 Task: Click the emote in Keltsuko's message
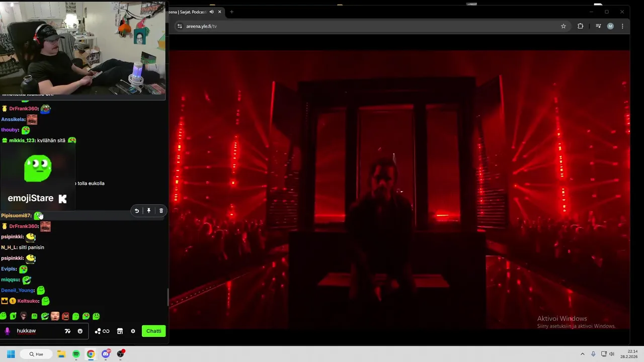(45, 301)
